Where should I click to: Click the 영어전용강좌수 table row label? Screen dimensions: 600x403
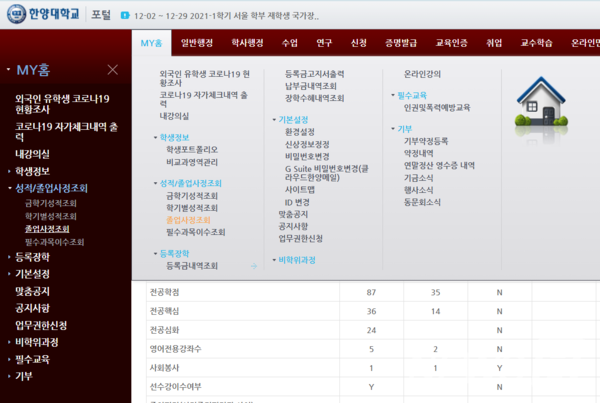pos(175,349)
